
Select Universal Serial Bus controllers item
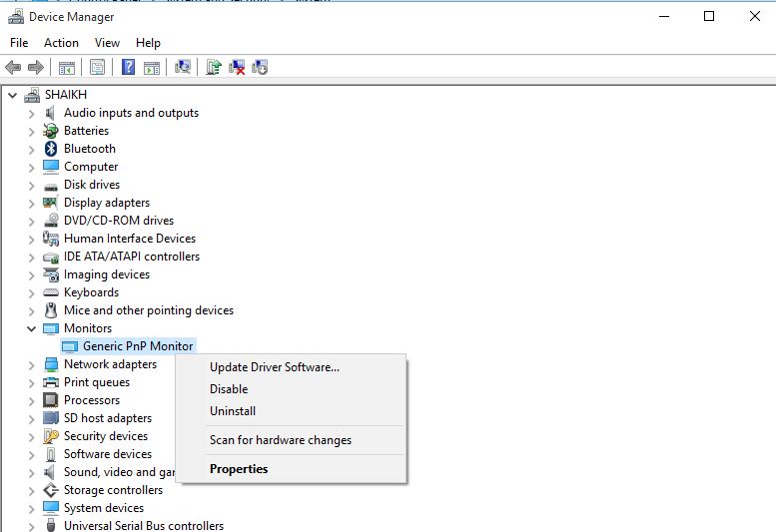pos(143,525)
